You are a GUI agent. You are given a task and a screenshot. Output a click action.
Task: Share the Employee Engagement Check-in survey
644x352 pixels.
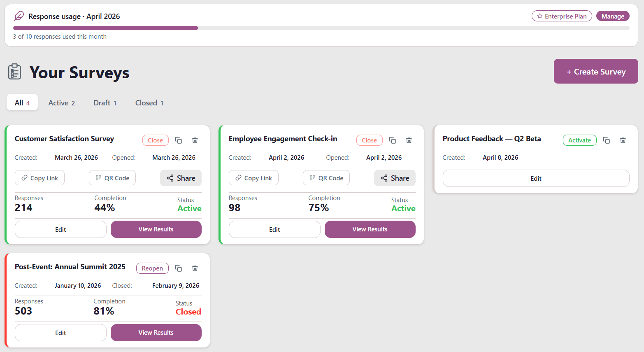pos(394,177)
